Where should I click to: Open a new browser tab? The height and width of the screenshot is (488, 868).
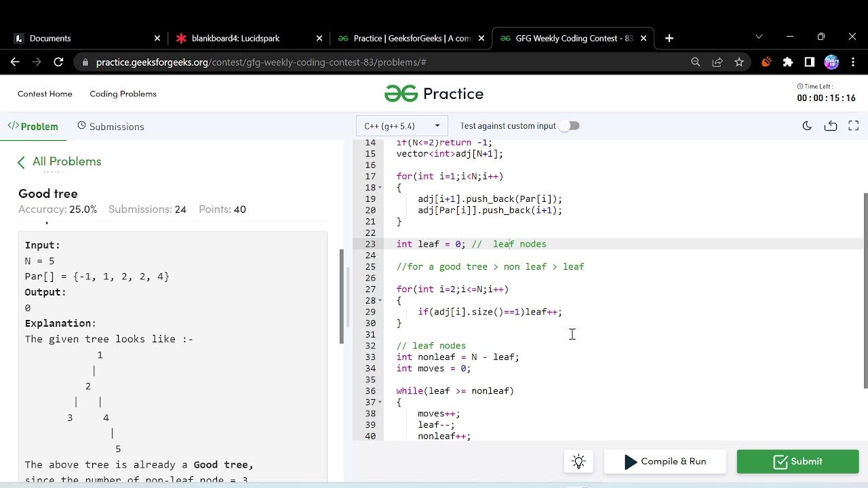669,38
